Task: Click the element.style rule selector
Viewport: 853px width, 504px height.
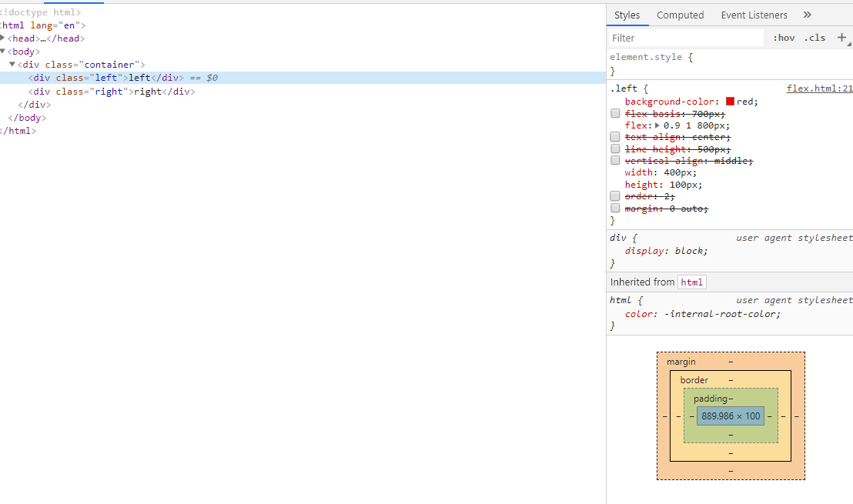Action: pyautogui.click(x=646, y=57)
